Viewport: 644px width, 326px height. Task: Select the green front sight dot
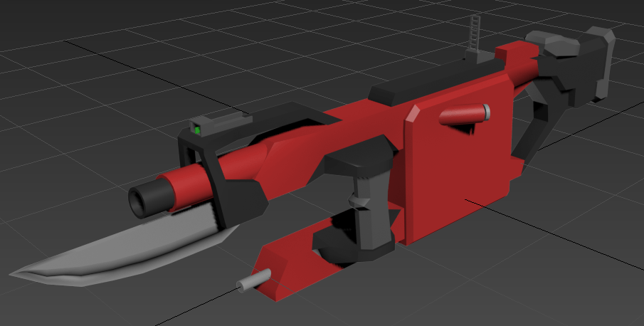click(196, 130)
